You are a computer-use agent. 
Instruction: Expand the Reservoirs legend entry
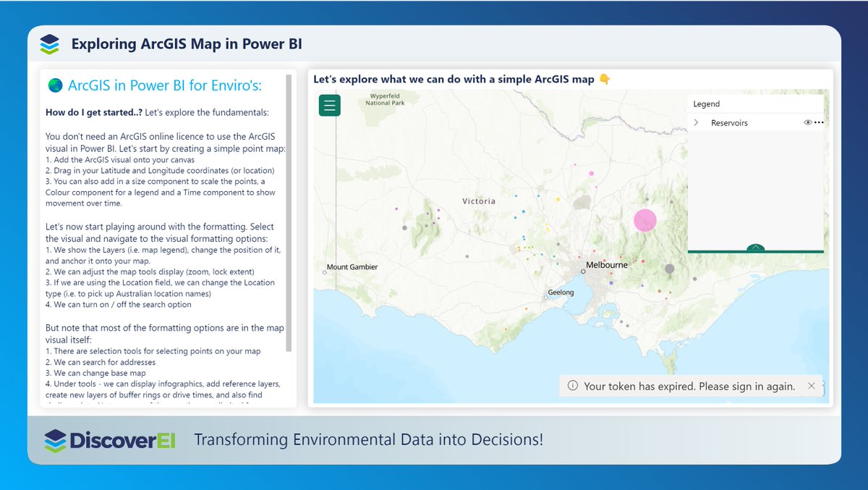click(x=695, y=122)
